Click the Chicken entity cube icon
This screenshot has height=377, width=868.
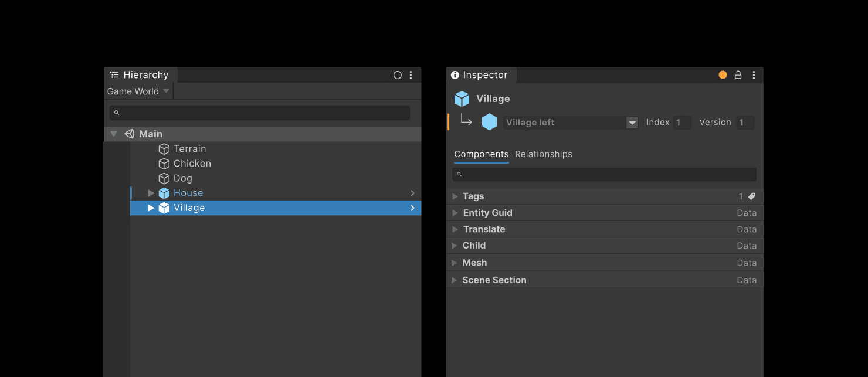point(164,163)
